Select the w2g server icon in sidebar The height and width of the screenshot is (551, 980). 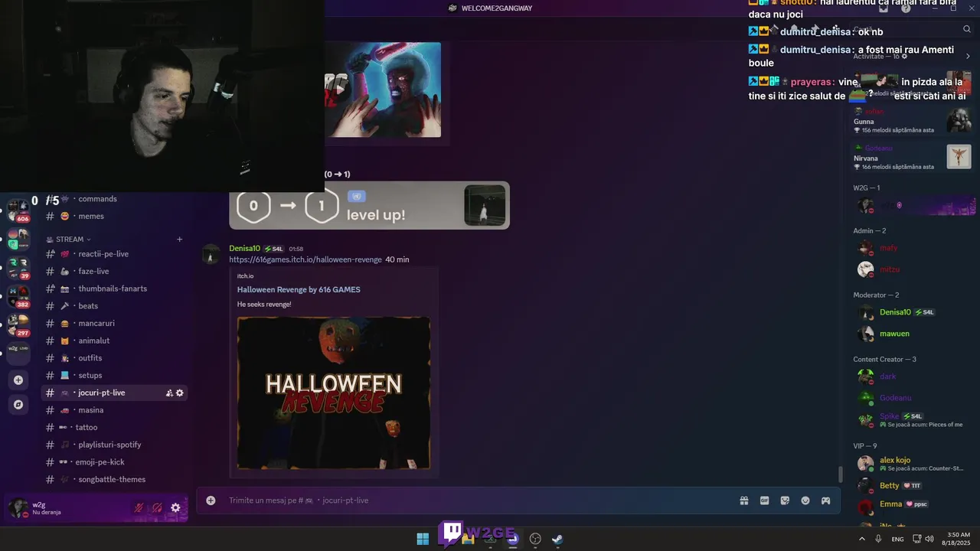point(18,353)
